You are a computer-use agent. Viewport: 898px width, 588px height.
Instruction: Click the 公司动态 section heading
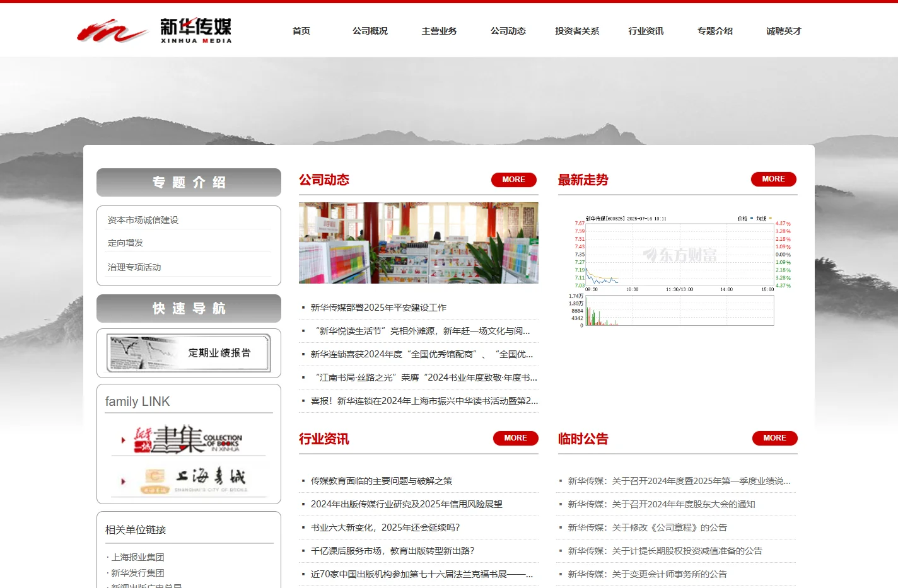click(324, 180)
